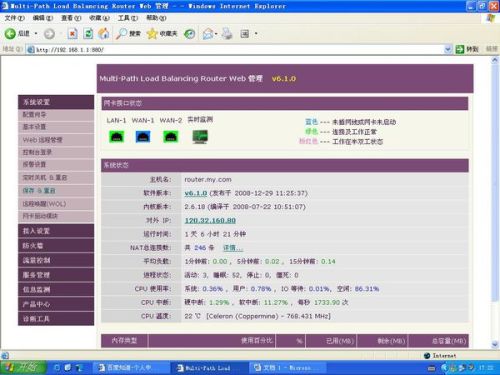The height and width of the screenshot is (375, 500).
Task: Click 保存 & 重启 sidebar item
Action: (x=56, y=191)
